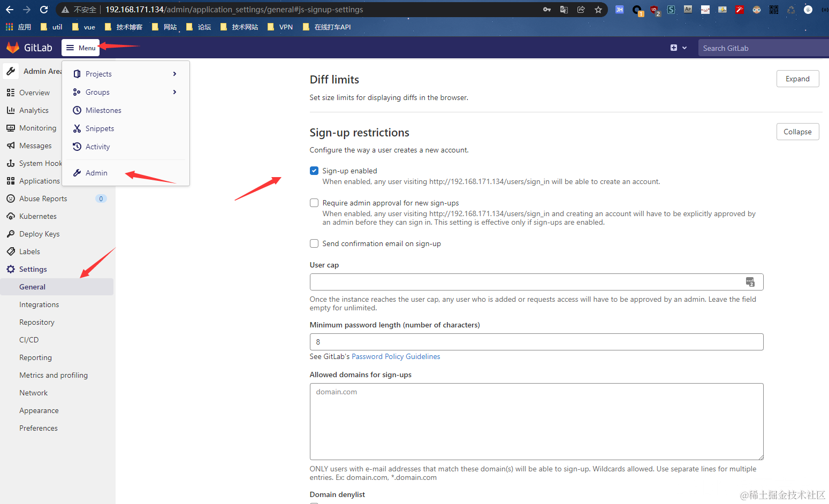
Task: Click the Projects menu icon
Action: (x=77, y=74)
